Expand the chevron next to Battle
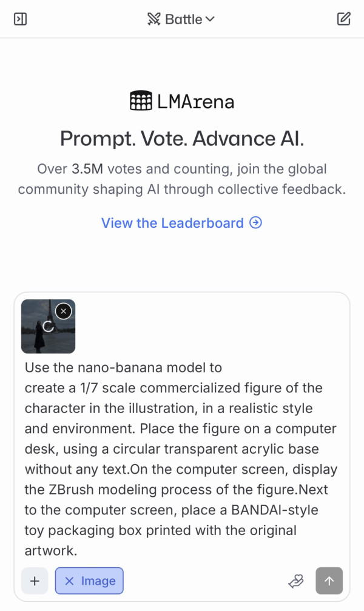Screen dimensions: 364x611 point(210,19)
